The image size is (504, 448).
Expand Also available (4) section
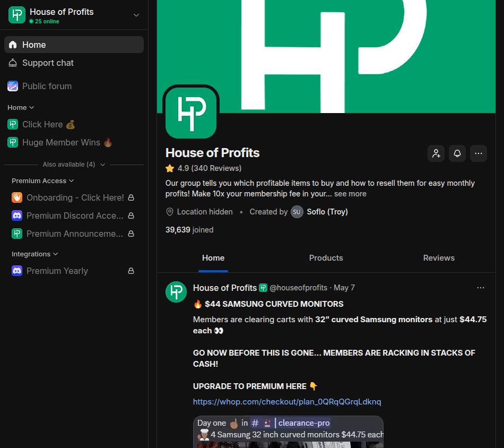(x=74, y=165)
